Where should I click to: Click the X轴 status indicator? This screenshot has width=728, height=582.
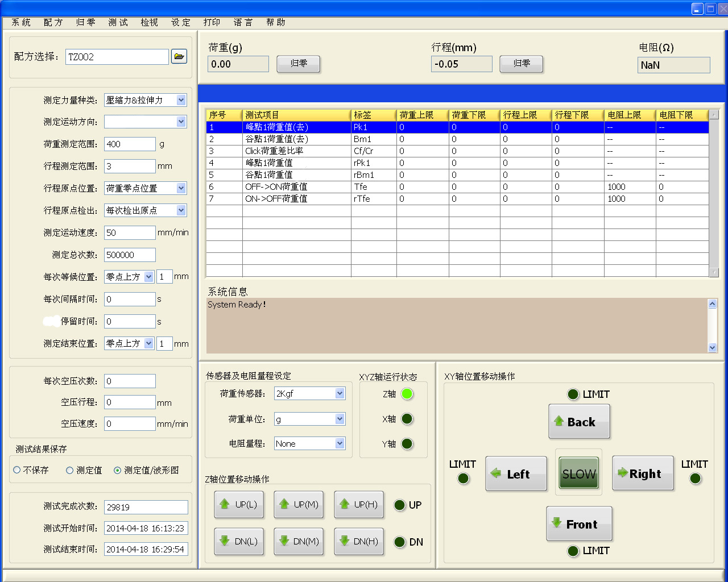point(407,419)
